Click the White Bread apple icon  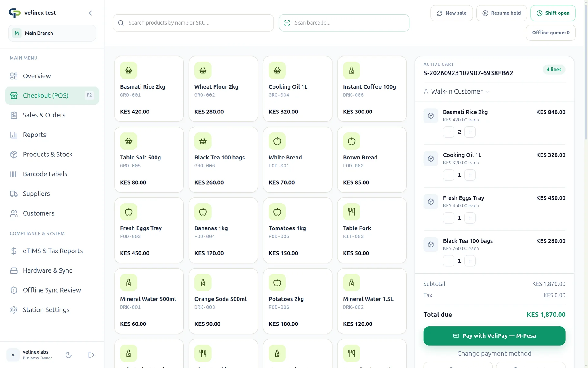click(x=277, y=141)
